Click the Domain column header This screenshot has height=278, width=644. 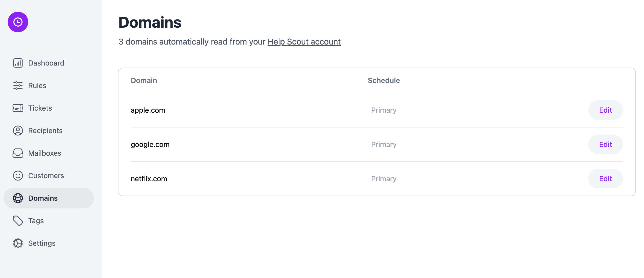pyautogui.click(x=144, y=80)
